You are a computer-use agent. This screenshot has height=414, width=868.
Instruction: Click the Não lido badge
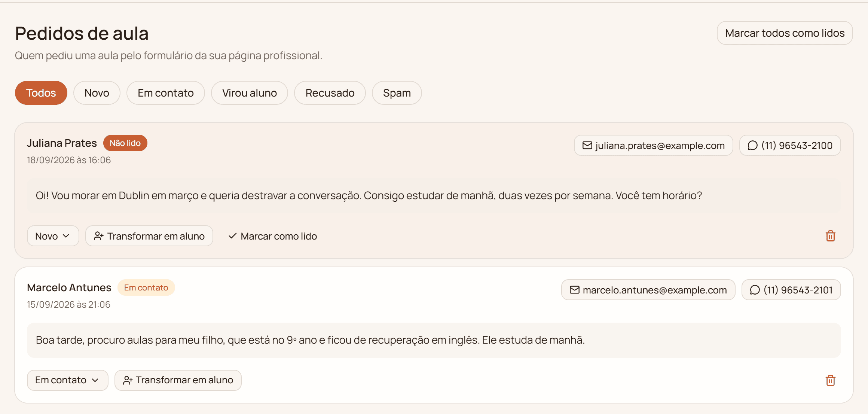click(125, 143)
